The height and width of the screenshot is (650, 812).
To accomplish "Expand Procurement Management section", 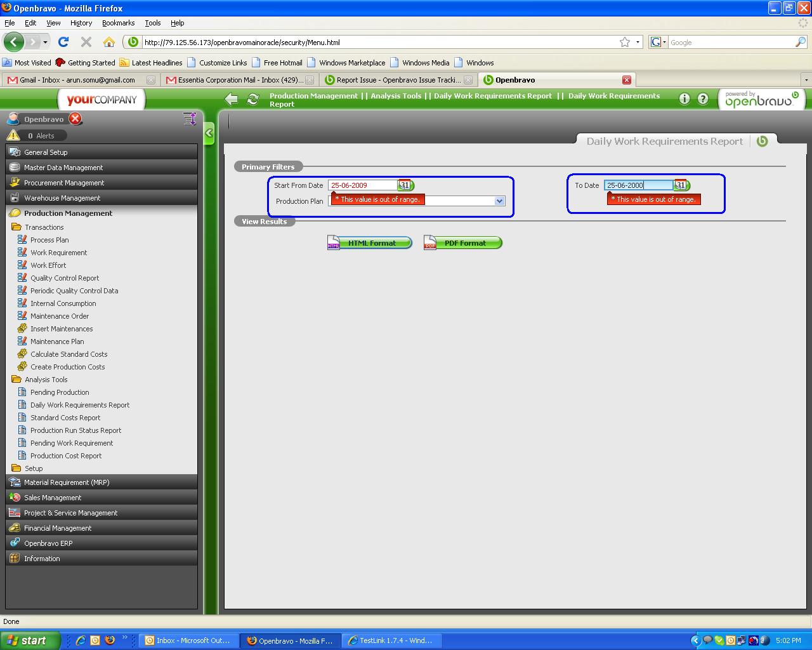I will click(101, 183).
